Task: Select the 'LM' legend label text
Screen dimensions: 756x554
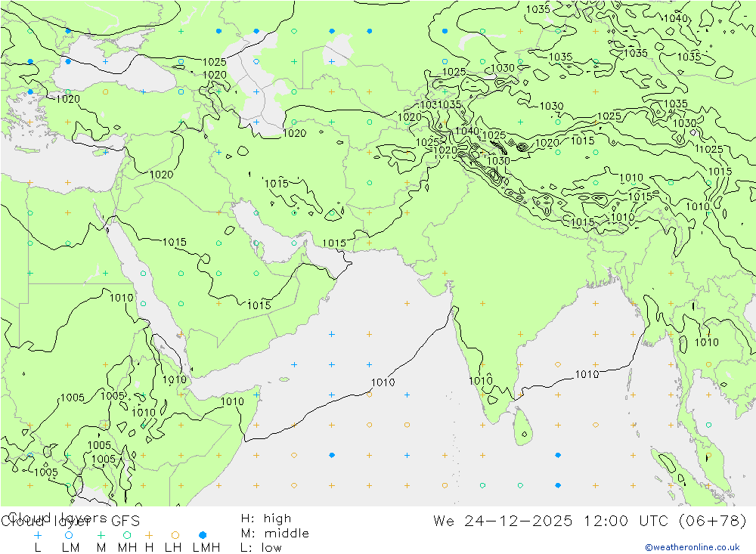Action: pyautogui.click(x=71, y=548)
